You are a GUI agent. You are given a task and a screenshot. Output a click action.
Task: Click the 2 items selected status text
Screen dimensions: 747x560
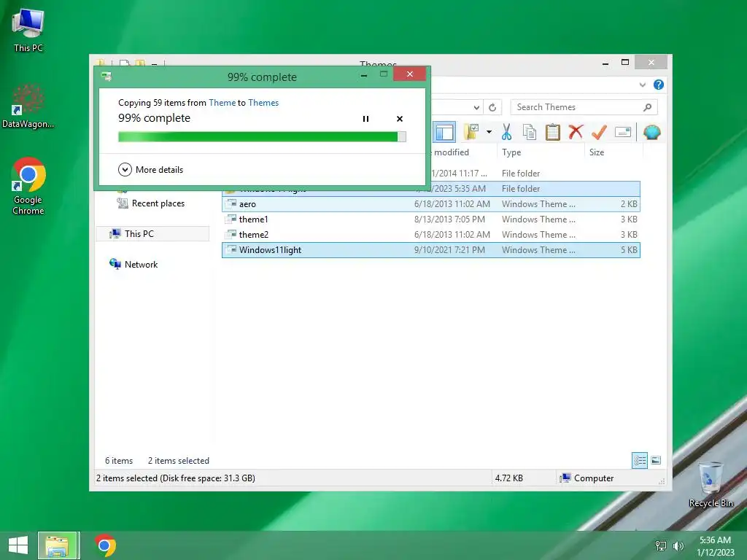point(179,461)
